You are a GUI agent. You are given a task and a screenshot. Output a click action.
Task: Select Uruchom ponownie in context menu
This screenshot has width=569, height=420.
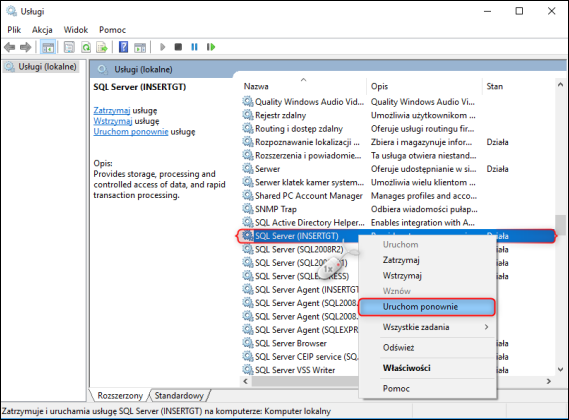[427, 307]
